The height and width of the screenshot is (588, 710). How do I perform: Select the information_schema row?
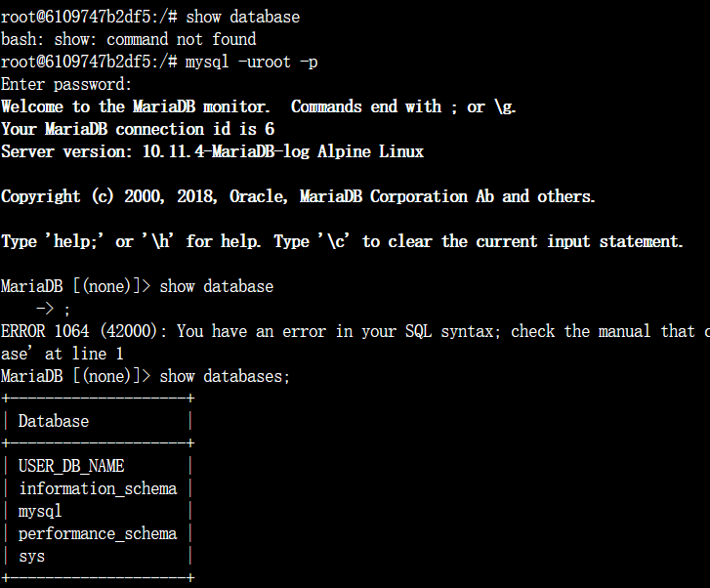pyautogui.click(x=98, y=488)
